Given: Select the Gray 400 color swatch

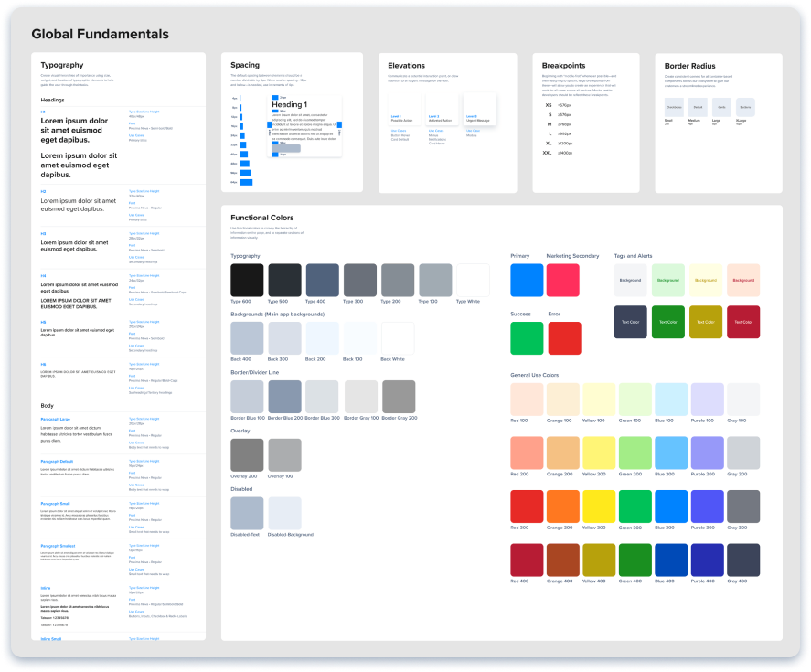Looking at the screenshot, I should (742, 560).
